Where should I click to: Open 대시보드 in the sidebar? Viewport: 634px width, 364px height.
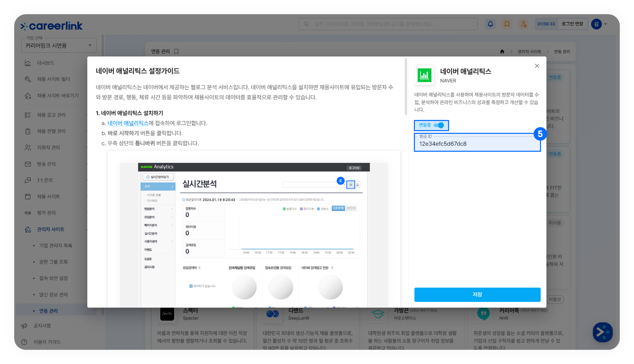pos(46,63)
